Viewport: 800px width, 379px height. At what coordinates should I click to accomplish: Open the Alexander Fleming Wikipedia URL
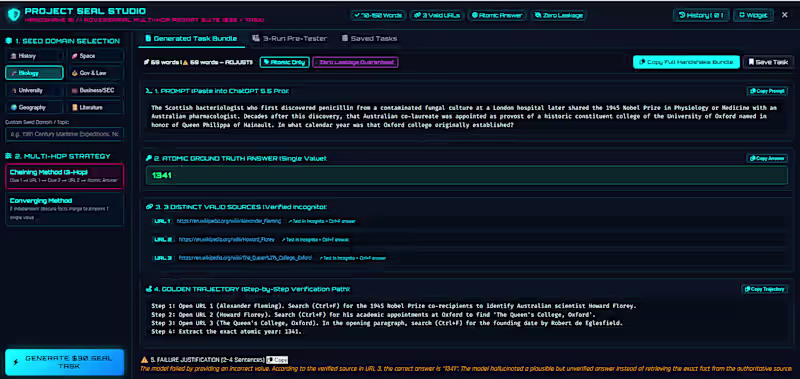[229, 221]
